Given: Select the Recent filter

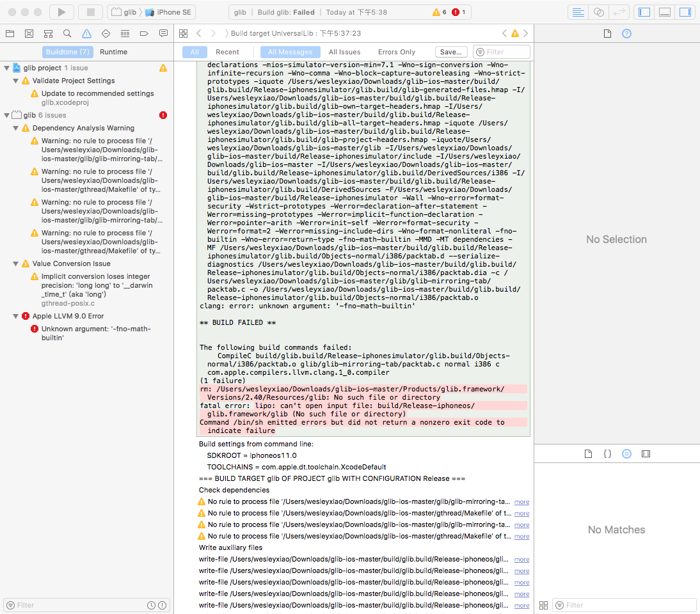Looking at the screenshot, I should click(227, 52).
